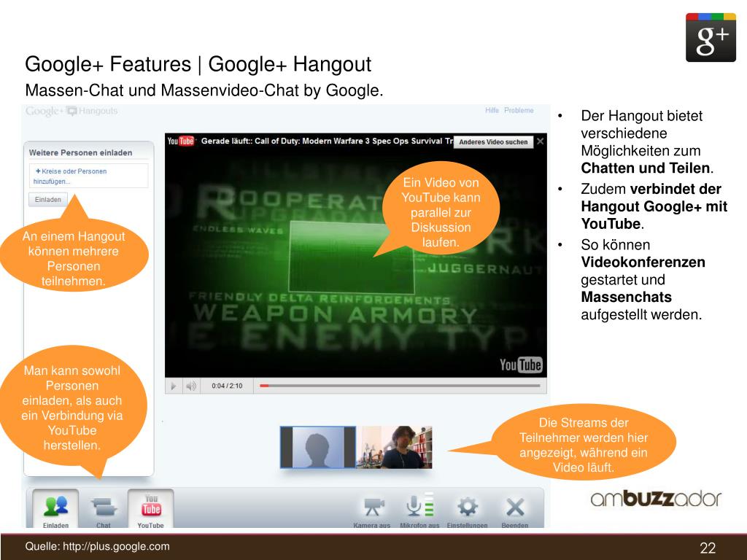Click the YouTube logo in video title bar
Screen dimensions: 747x560
pyautogui.click(x=181, y=141)
